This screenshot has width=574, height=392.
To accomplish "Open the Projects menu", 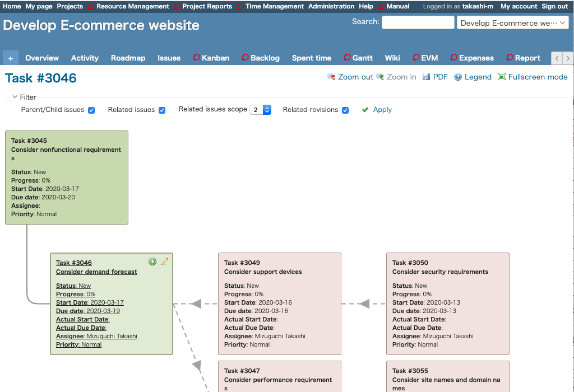I will pos(70,7).
